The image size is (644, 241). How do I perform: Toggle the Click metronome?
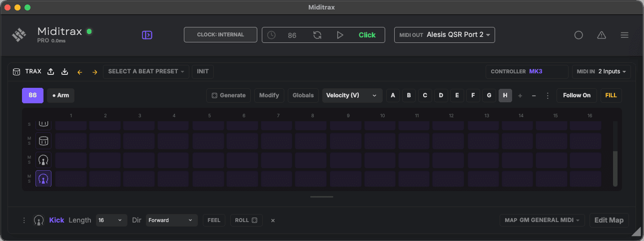pos(367,35)
